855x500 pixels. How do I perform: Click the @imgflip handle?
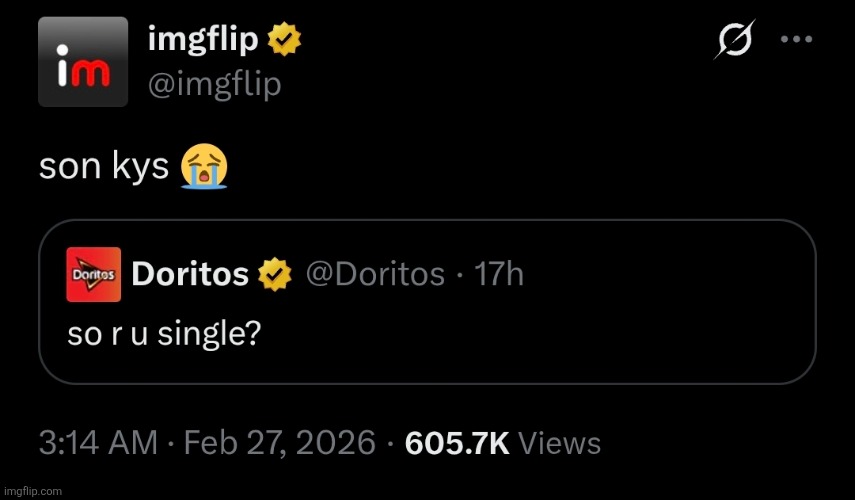(214, 84)
